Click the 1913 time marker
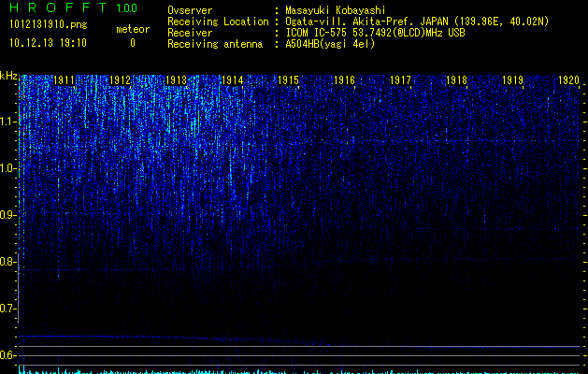This screenshot has width=588, height=374. (177, 80)
